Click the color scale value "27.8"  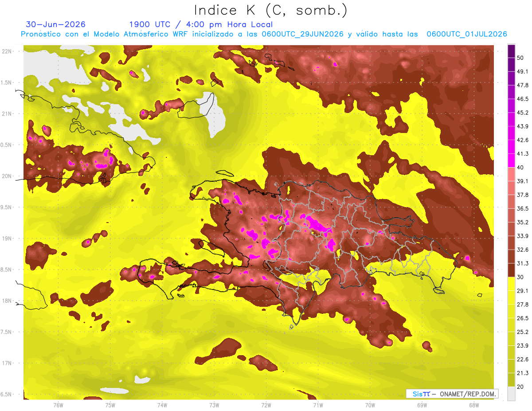coord(522,305)
